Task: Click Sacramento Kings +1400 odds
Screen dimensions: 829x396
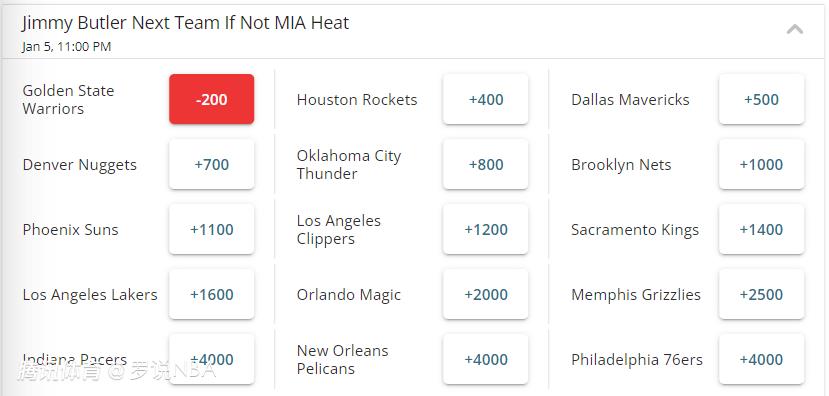Action: tap(761, 229)
